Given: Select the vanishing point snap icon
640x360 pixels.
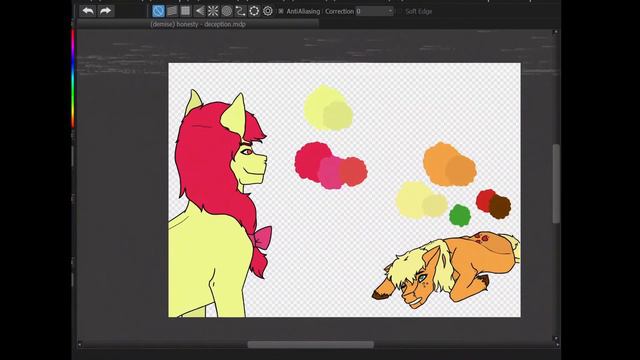Looking at the screenshot, I should click(x=199, y=11).
